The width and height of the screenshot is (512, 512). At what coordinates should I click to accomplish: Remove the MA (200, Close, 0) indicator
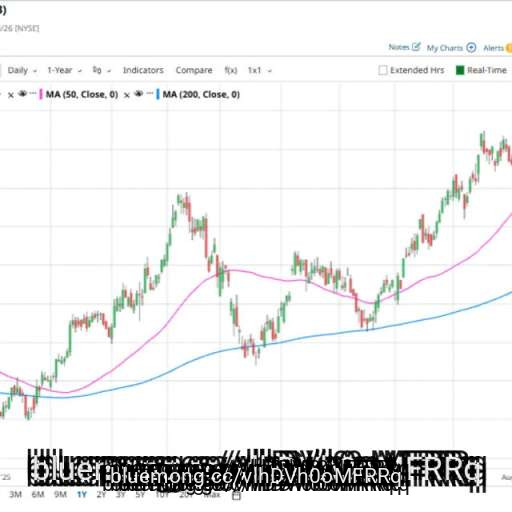click(127, 95)
